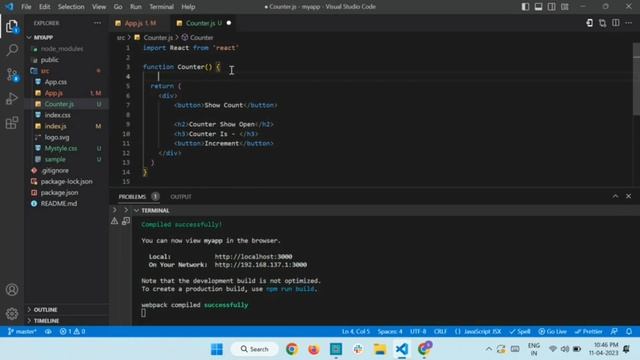Image resolution: width=640 pixels, height=360 pixels.
Task: Open index.js in the explorer
Action: (x=56, y=127)
